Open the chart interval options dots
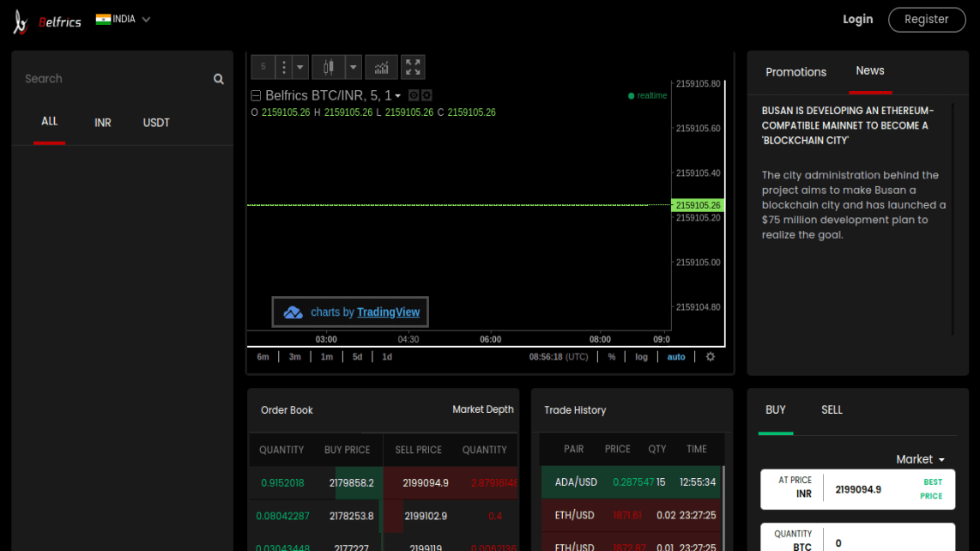Screen dimensions: 980x551 coord(284,67)
